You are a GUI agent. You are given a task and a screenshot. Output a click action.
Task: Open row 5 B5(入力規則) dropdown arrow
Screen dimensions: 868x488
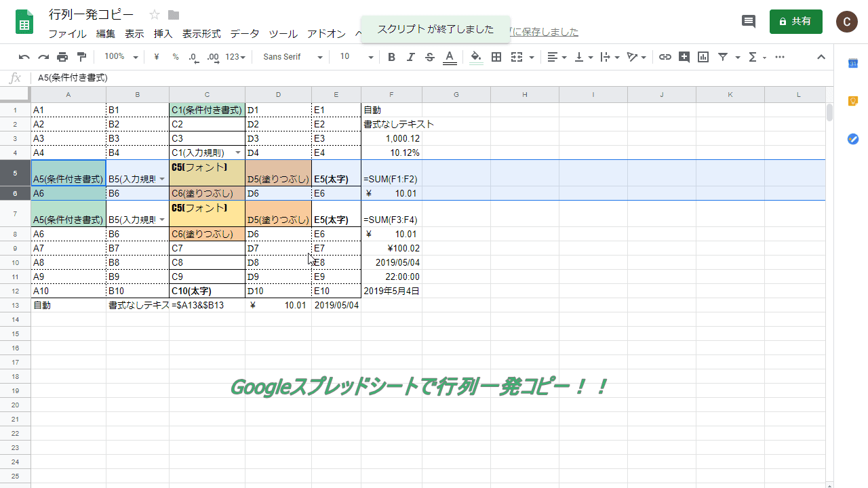point(161,180)
